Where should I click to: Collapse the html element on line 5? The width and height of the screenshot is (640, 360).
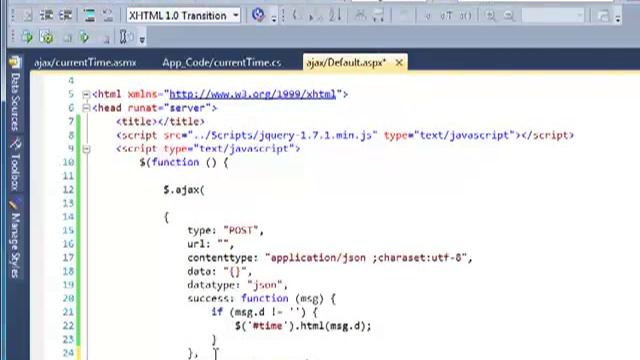(x=86, y=94)
